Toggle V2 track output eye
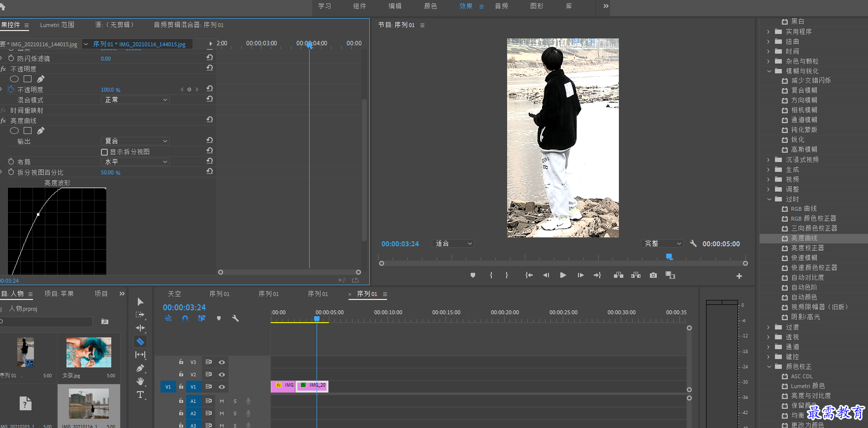Image resolution: width=868 pixels, height=428 pixels. click(222, 374)
